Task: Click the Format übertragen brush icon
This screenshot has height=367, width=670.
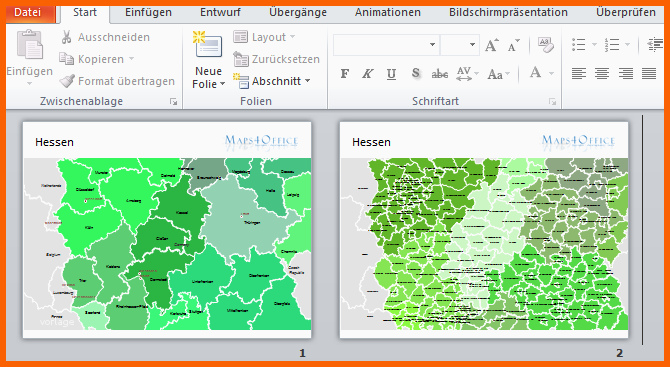Action: point(67,81)
